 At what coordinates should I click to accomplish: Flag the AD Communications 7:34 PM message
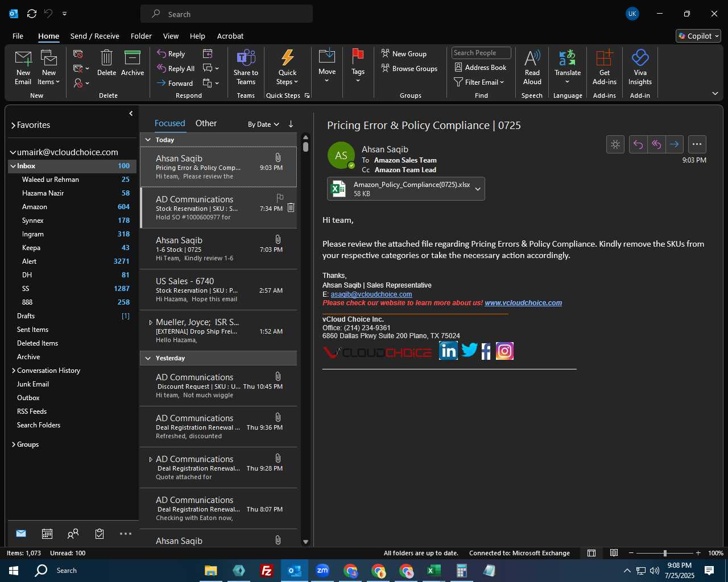(280, 198)
